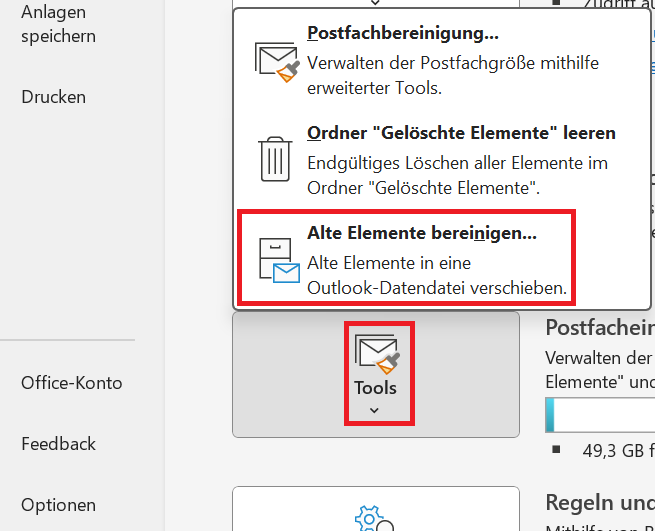Click the mailbox cleanup envelope-and-broom icon in menu

point(277,62)
